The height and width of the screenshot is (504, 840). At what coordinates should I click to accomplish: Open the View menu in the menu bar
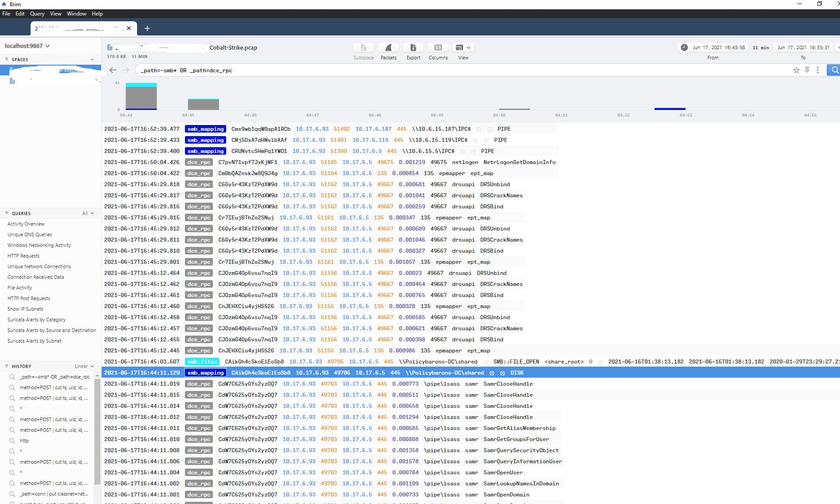(x=55, y=14)
